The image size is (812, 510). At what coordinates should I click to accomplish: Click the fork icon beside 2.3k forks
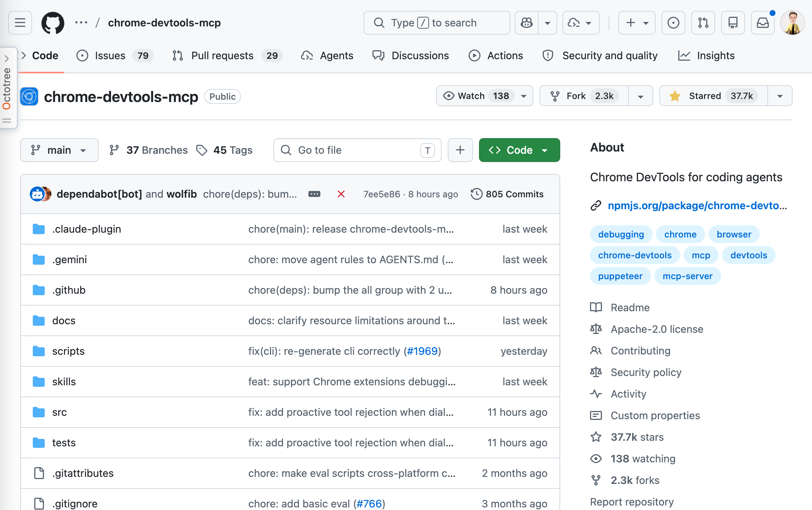click(x=596, y=480)
